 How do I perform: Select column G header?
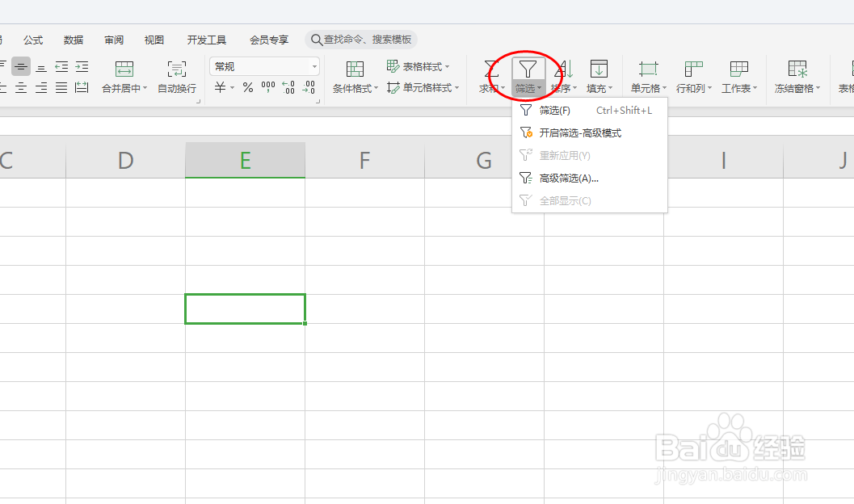coord(484,160)
